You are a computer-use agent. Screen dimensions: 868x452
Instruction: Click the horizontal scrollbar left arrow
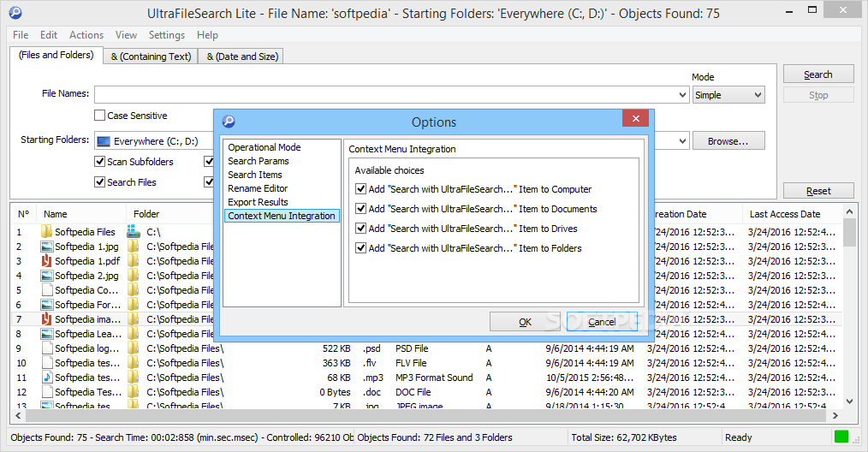point(18,415)
